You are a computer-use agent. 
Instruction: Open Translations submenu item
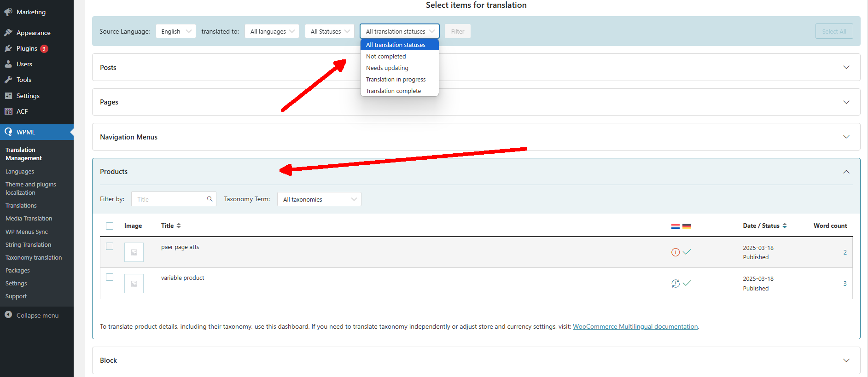21,205
